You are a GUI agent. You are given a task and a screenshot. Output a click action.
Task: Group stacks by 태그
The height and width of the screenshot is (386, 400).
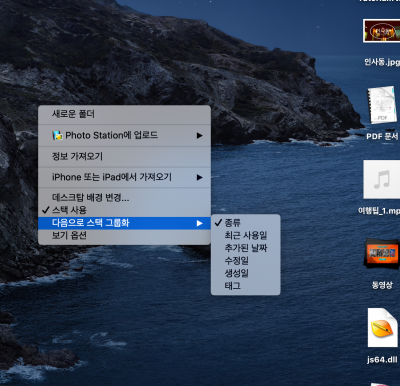tap(246, 286)
